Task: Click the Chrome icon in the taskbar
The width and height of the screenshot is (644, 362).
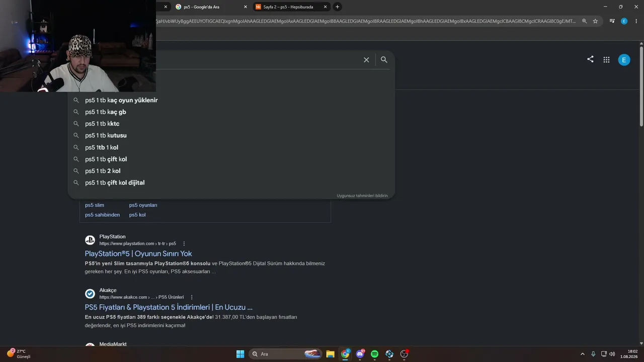Action: click(345, 354)
